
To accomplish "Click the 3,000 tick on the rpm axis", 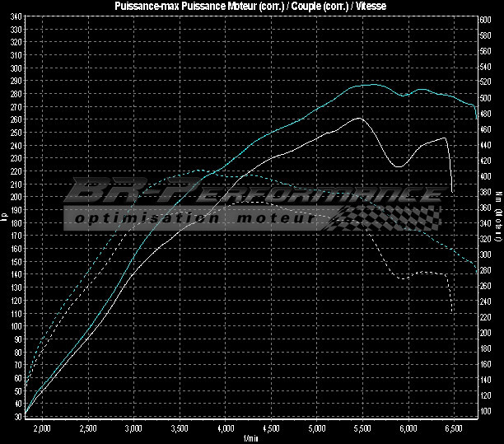I will 133,428.
